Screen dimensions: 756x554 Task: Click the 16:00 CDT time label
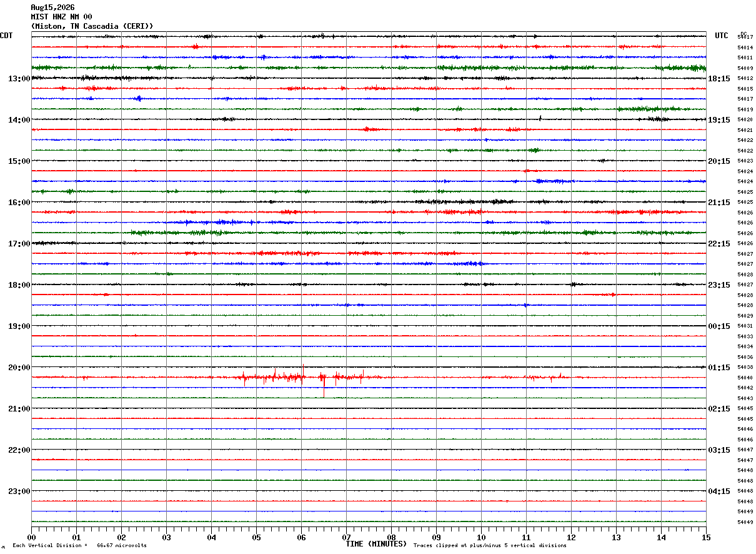[x=19, y=203]
